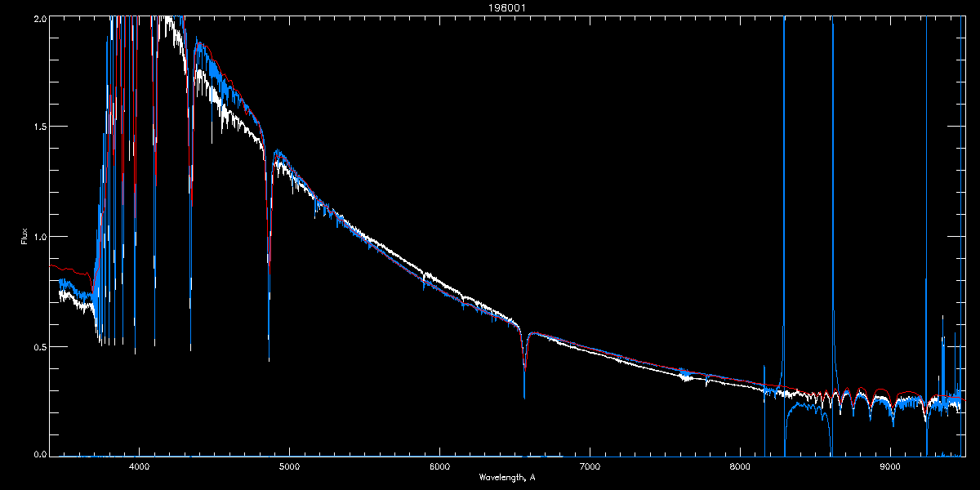
Task: Click the absorption dip near 6560 Angstrom
Action: (x=524, y=363)
